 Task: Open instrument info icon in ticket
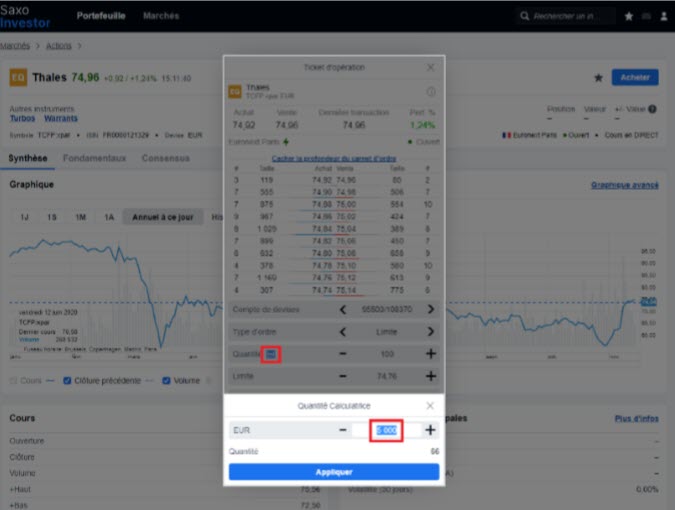(x=430, y=92)
